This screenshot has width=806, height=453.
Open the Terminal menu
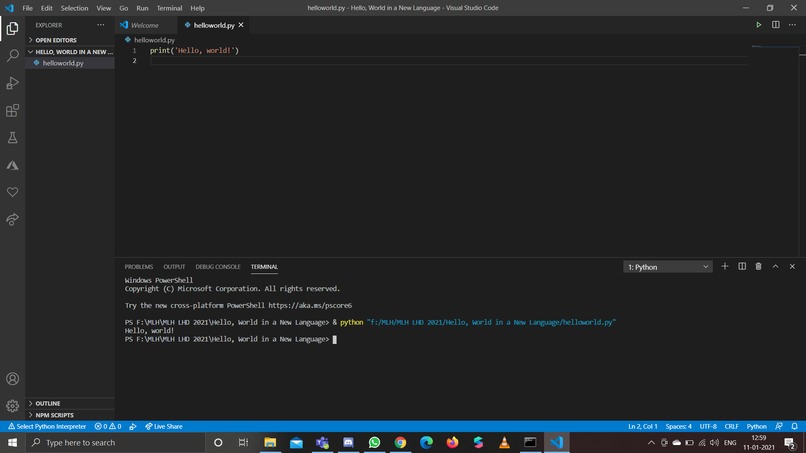(x=169, y=8)
